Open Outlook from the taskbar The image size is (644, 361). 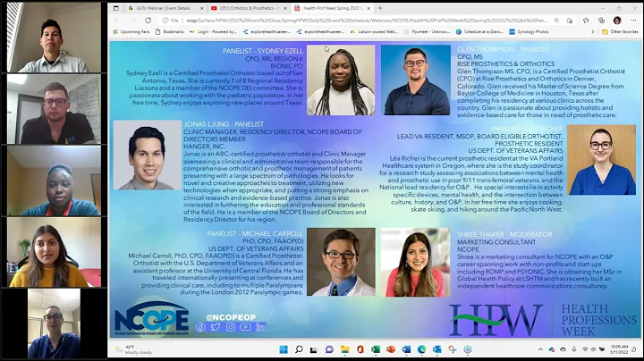click(x=436, y=349)
